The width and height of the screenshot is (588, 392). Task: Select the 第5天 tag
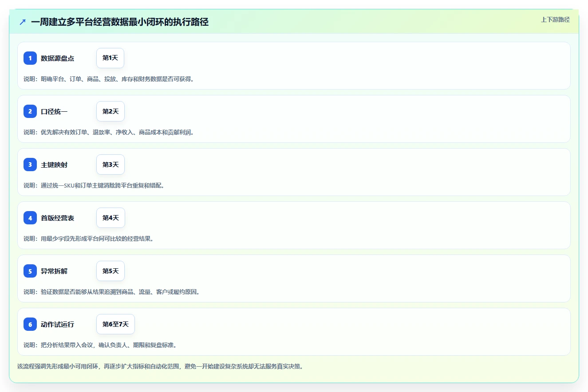(x=110, y=271)
